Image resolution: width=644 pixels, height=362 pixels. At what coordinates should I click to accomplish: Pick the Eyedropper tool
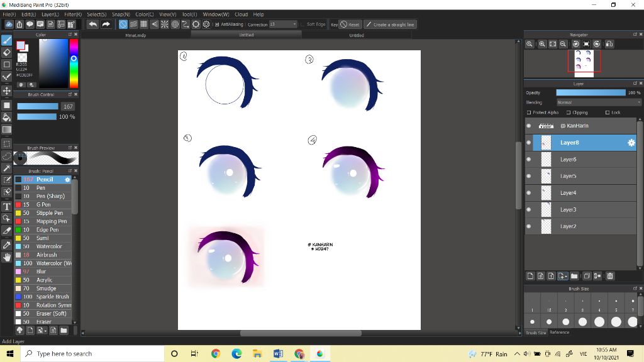pyautogui.click(x=7, y=244)
